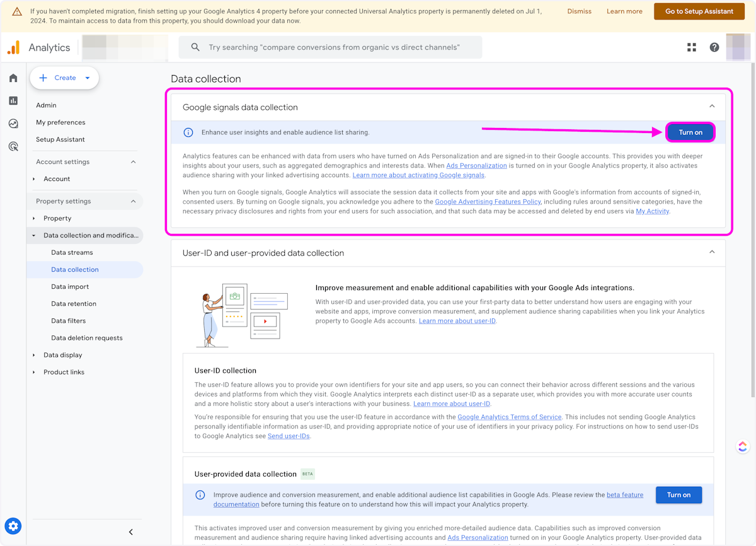756x546 pixels.
Task: Click the info icon in Google signals banner
Action: point(188,132)
